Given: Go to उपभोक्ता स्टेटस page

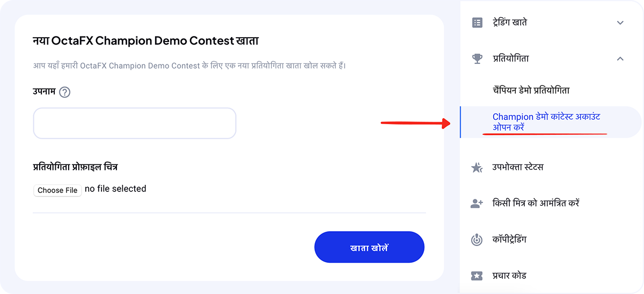Looking at the screenshot, I should tap(518, 167).
